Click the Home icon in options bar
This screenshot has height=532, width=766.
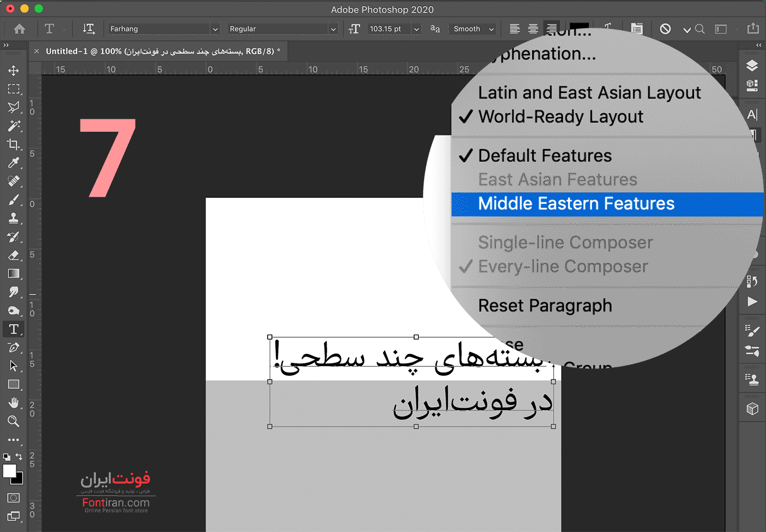tap(20, 29)
